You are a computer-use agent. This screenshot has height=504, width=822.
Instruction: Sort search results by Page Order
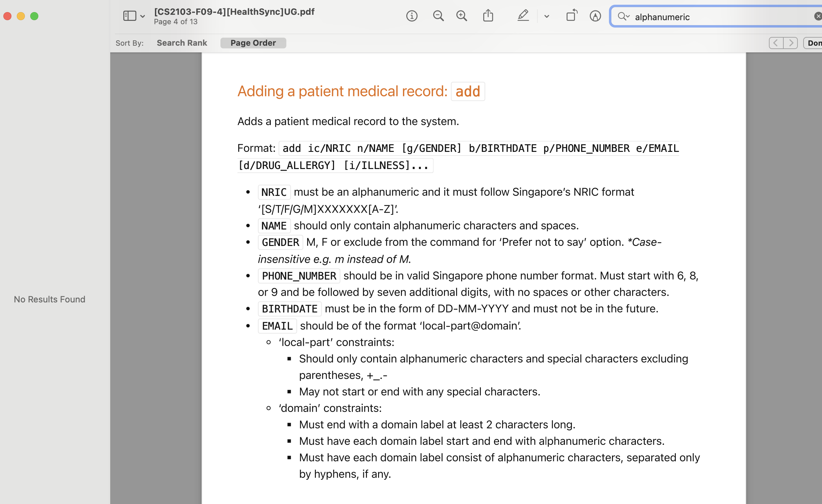tap(253, 43)
